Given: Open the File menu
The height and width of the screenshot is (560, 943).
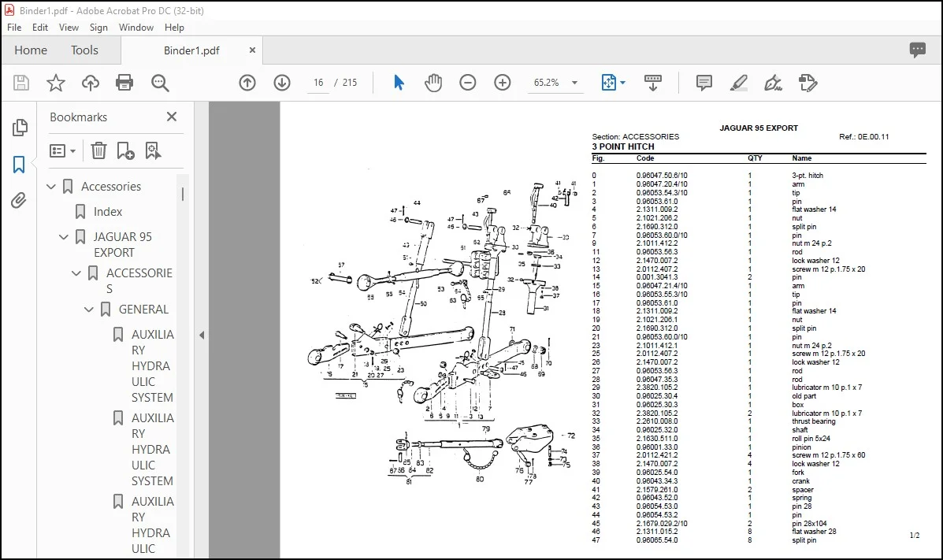Looking at the screenshot, I should click(14, 27).
